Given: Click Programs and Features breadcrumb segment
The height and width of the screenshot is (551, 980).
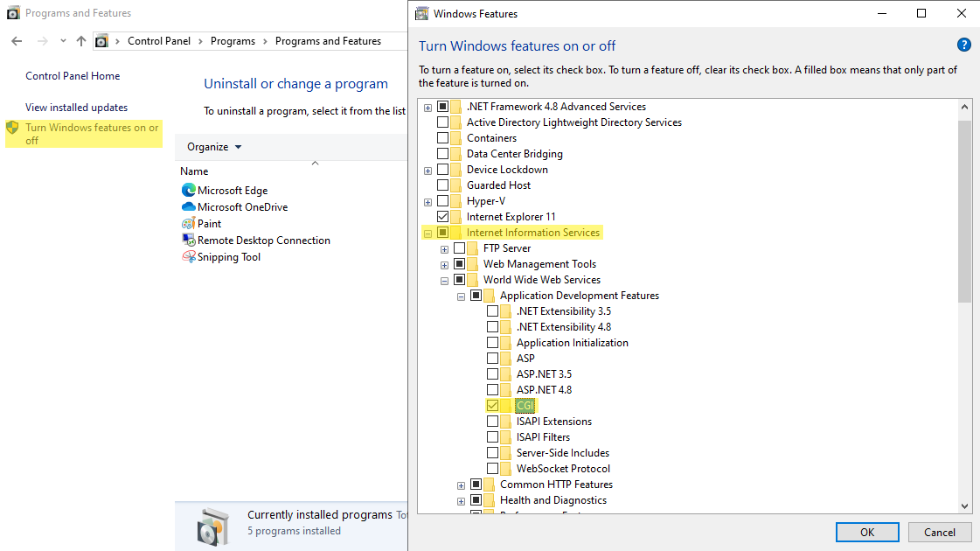Looking at the screenshot, I should point(328,41).
